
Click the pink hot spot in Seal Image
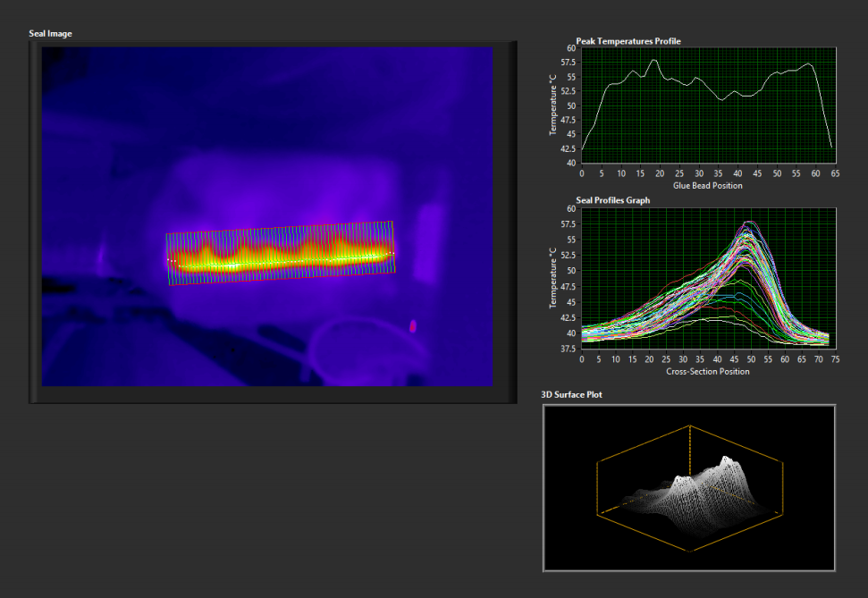coord(413,326)
